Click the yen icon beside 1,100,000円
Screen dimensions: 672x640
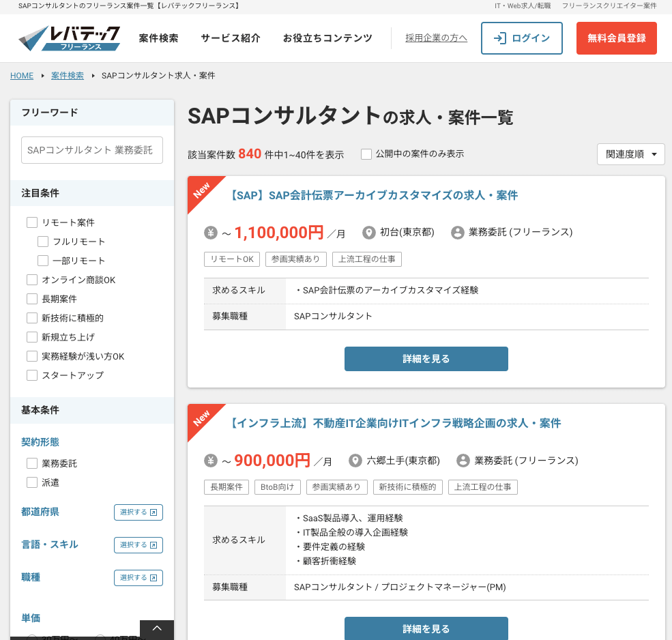(210, 233)
